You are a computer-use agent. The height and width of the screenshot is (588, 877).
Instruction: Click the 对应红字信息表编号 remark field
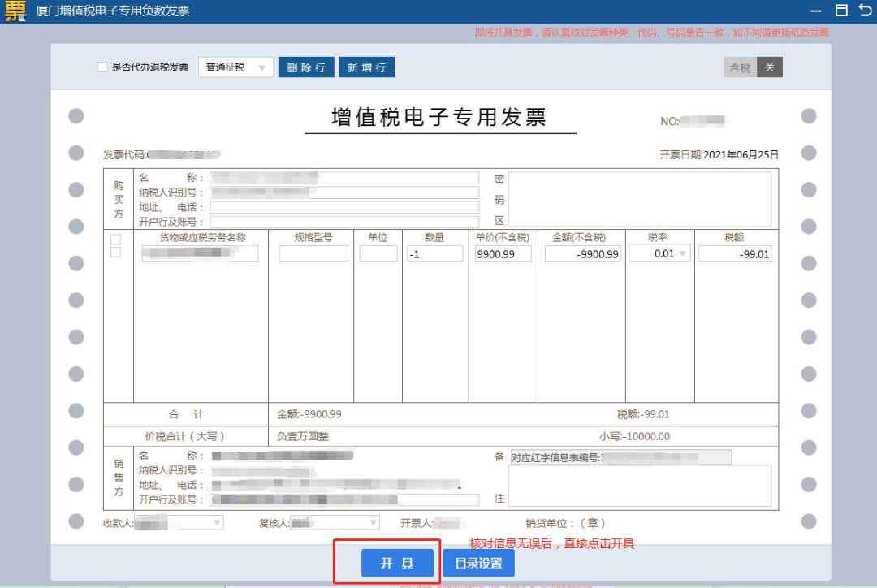click(x=621, y=457)
